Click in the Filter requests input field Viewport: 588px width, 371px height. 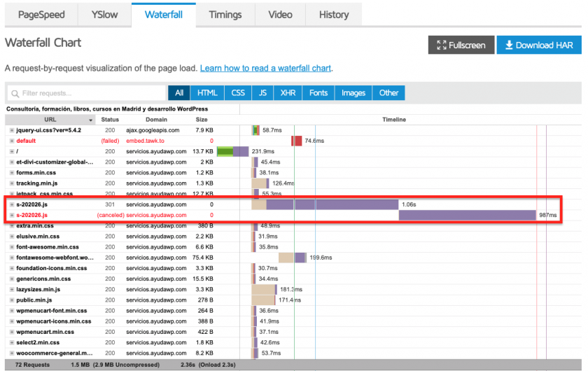[x=91, y=93]
